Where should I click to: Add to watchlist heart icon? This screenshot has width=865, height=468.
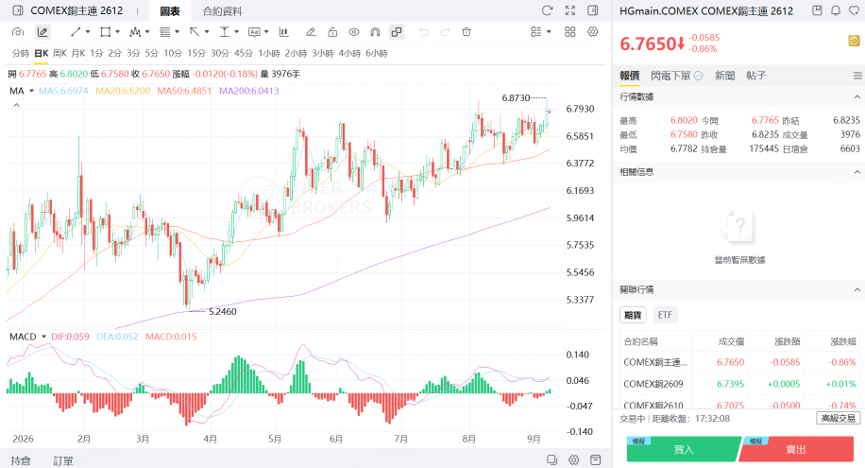(x=855, y=10)
